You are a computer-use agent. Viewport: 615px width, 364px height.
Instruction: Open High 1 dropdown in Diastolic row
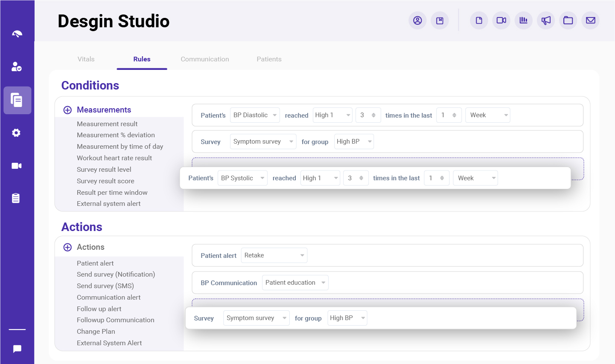tap(332, 115)
